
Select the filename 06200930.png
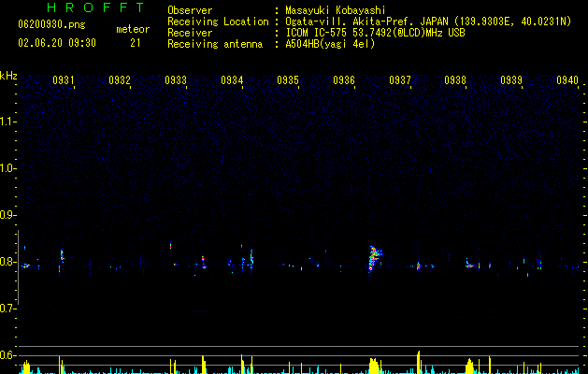click(x=51, y=24)
